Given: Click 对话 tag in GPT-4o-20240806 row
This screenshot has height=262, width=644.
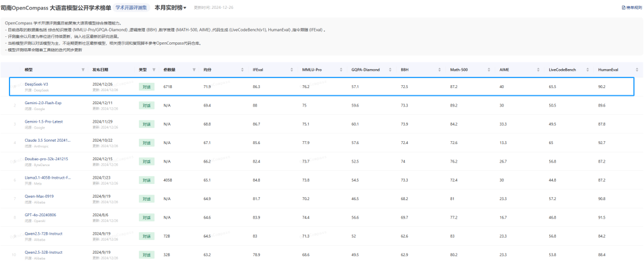Looking at the screenshot, I should pos(147,217).
